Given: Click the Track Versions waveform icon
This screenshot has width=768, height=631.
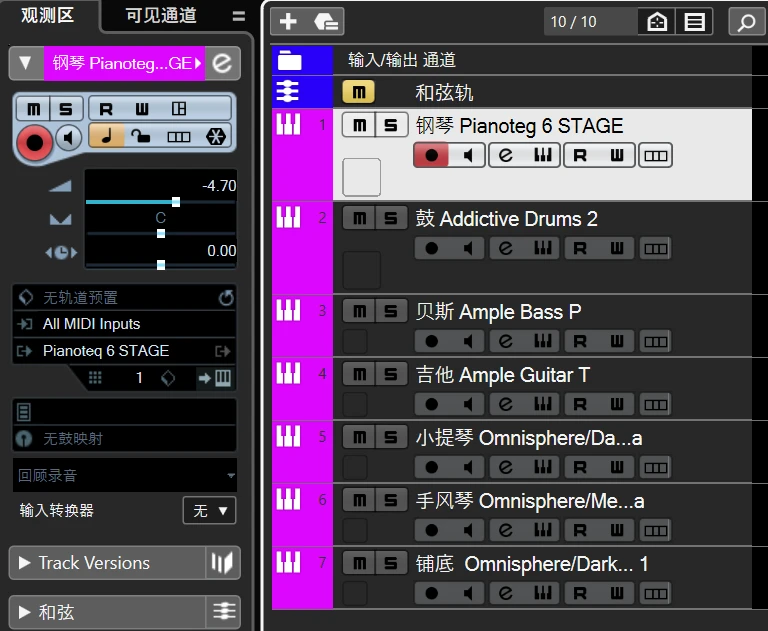Looking at the screenshot, I should 222,562.
